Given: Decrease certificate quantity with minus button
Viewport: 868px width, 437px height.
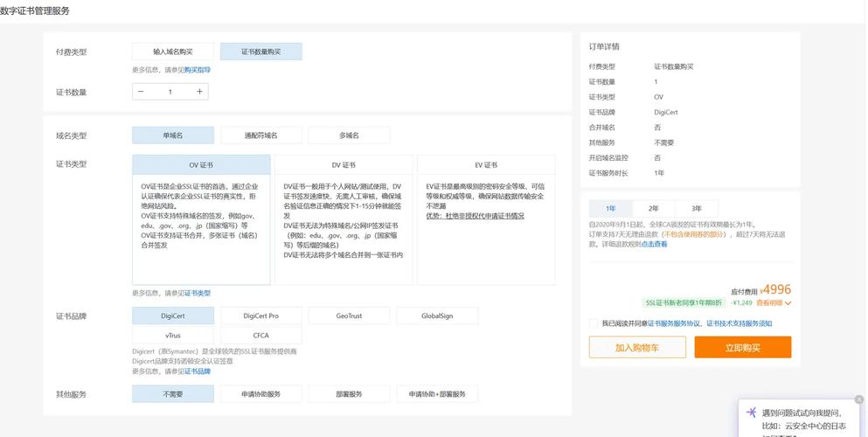Looking at the screenshot, I should [x=141, y=92].
